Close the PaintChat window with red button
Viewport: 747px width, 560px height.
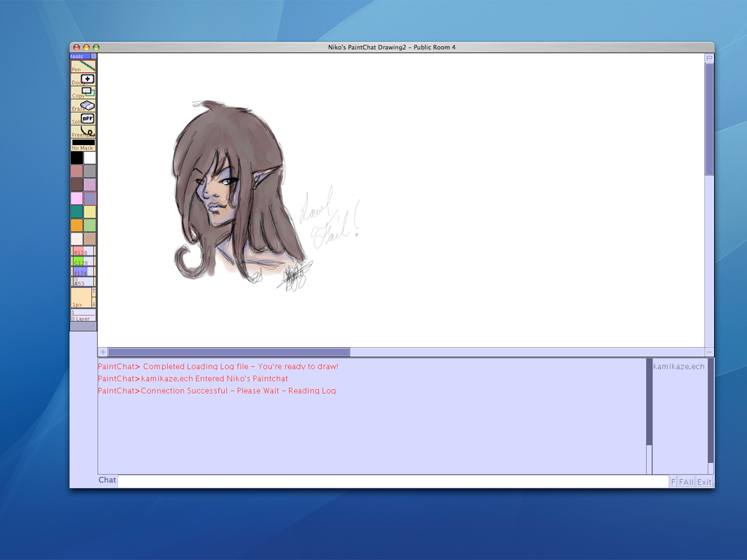click(76, 47)
